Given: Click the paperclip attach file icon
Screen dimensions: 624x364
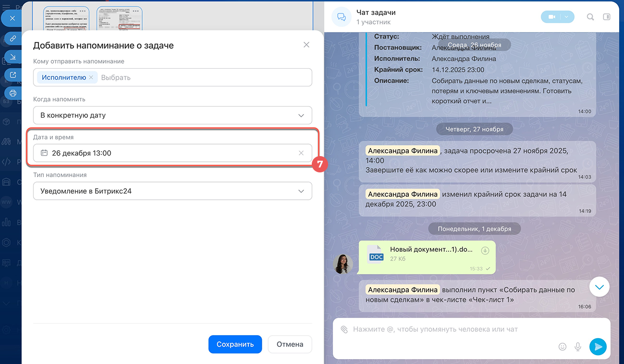Looking at the screenshot, I should [x=344, y=329].
